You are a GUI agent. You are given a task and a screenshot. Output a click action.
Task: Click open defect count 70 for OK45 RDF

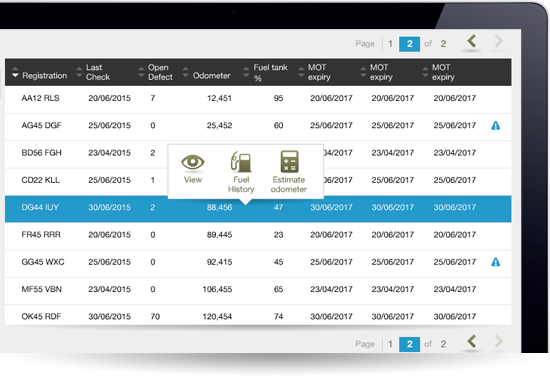[x=155, y=316]
